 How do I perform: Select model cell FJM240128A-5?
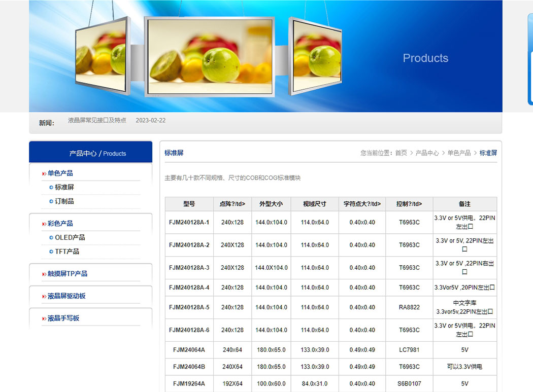point(189,307)
